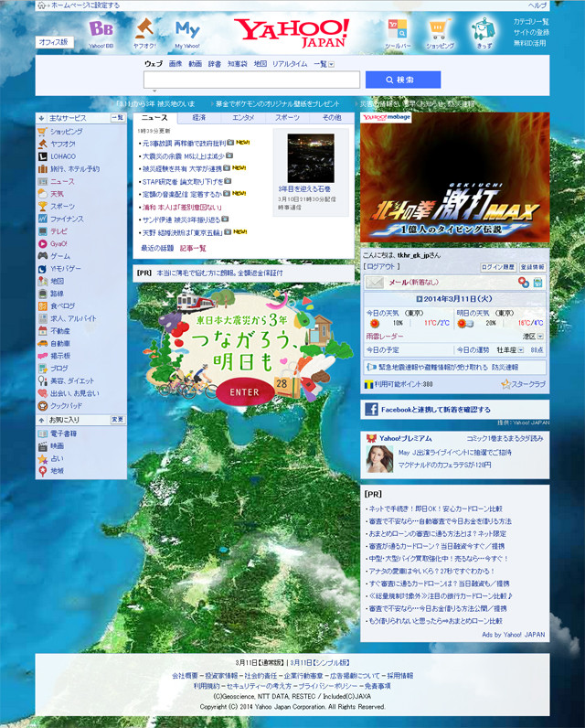Open the 浦和 本人は「差別意図ない」 headline

click(182, 208)
